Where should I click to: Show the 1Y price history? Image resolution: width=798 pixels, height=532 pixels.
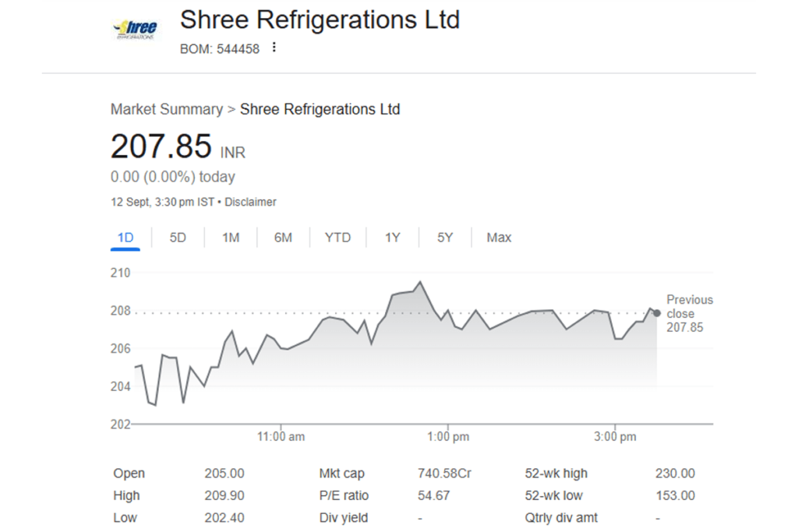[392, 238]
